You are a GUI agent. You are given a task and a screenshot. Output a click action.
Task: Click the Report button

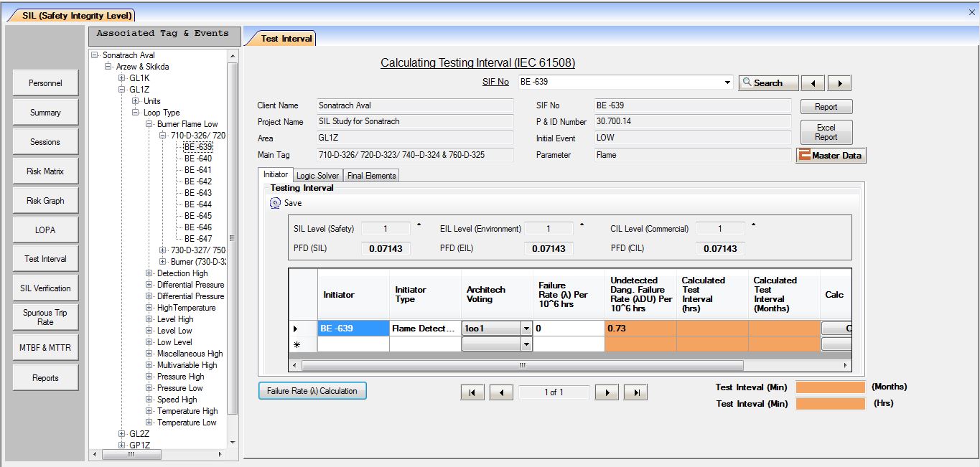826,107
